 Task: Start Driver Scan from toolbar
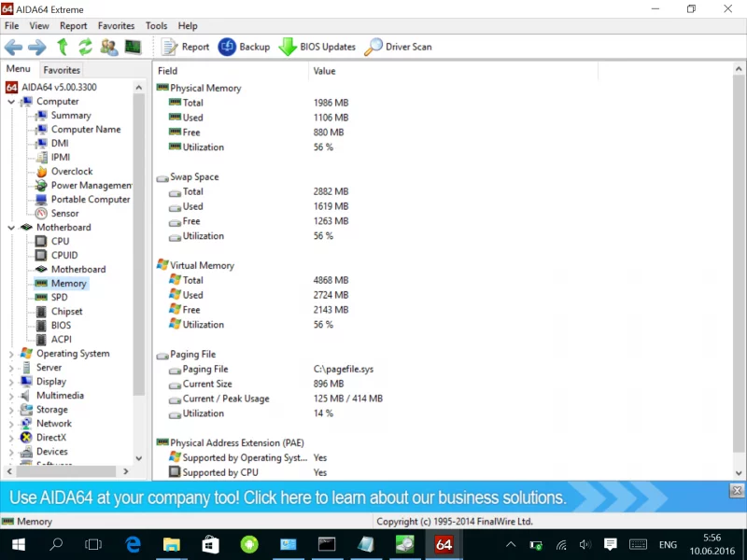point(399,47)
